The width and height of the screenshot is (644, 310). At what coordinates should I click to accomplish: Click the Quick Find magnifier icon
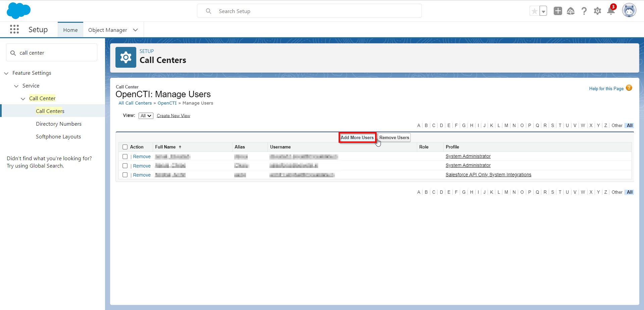(x=13, y=53)
